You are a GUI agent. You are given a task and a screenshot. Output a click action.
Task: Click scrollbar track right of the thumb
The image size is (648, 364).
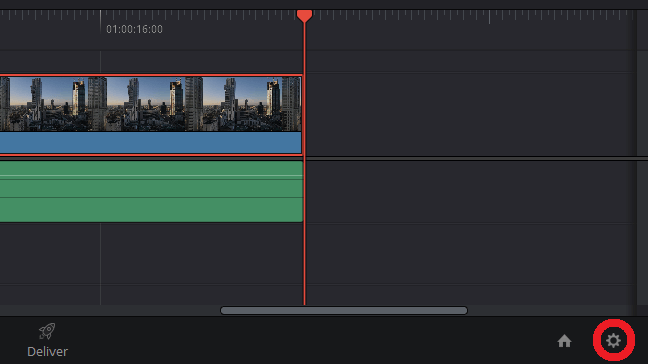pos(552,310)
